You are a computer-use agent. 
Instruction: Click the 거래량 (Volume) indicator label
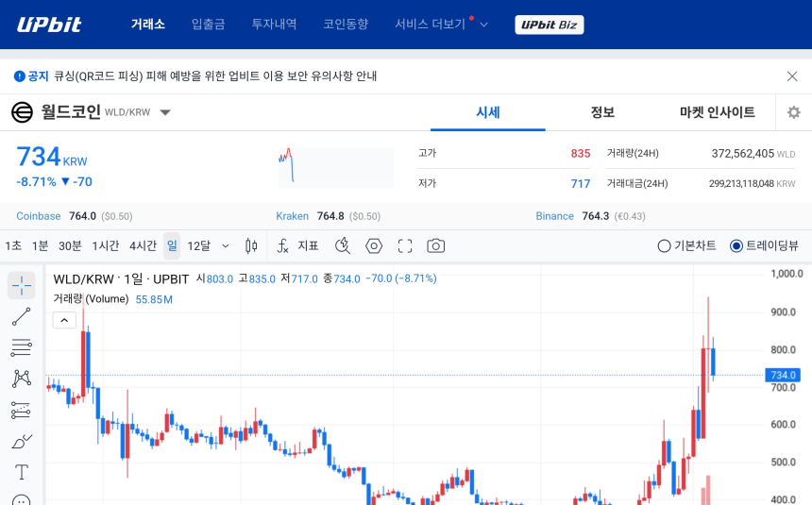point(92,299)
